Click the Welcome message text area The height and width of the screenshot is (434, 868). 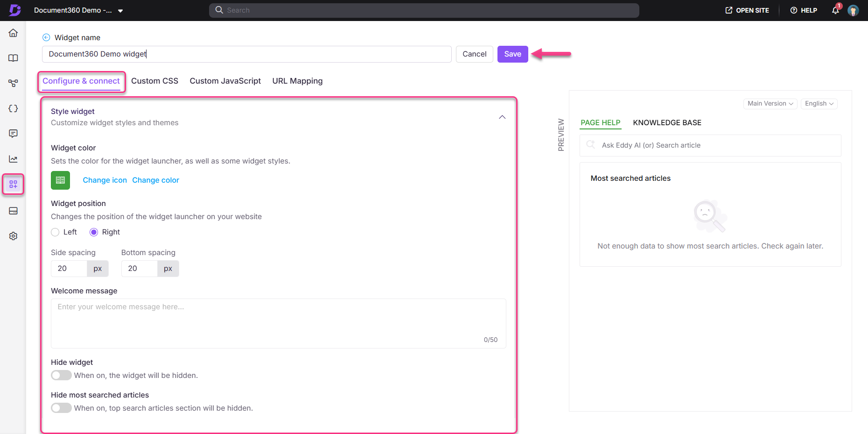pos(278,322)
